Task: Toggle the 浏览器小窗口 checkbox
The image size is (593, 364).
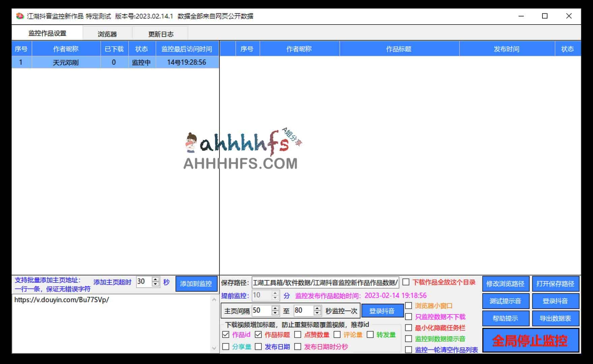Action: (408, 306)
